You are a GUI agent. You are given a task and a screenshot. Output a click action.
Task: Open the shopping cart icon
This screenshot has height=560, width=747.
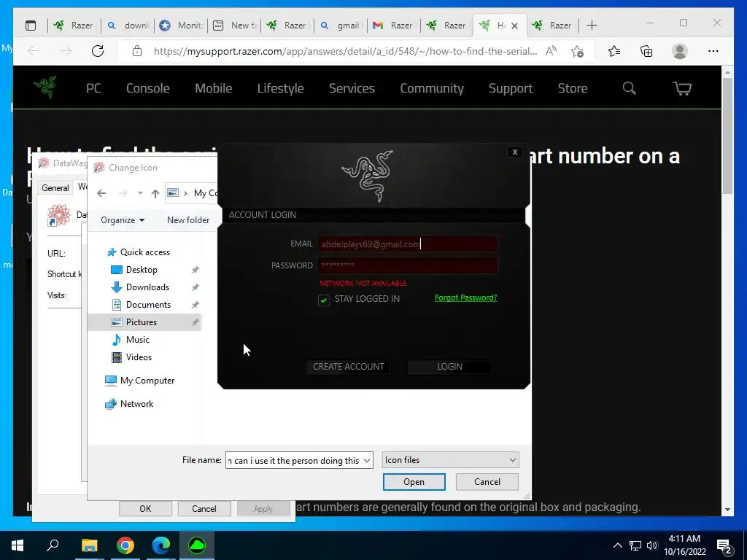point(682,88)
